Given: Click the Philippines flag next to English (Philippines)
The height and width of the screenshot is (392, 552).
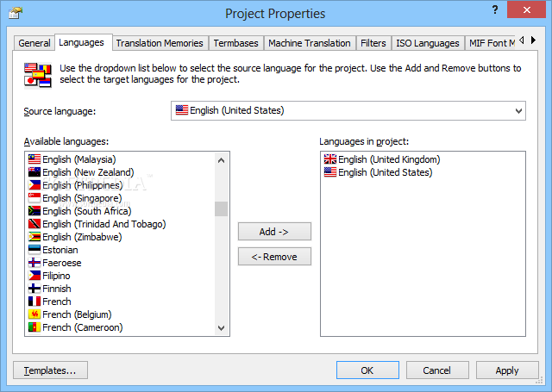Looking at the screenshot, I should coord(34,185).
